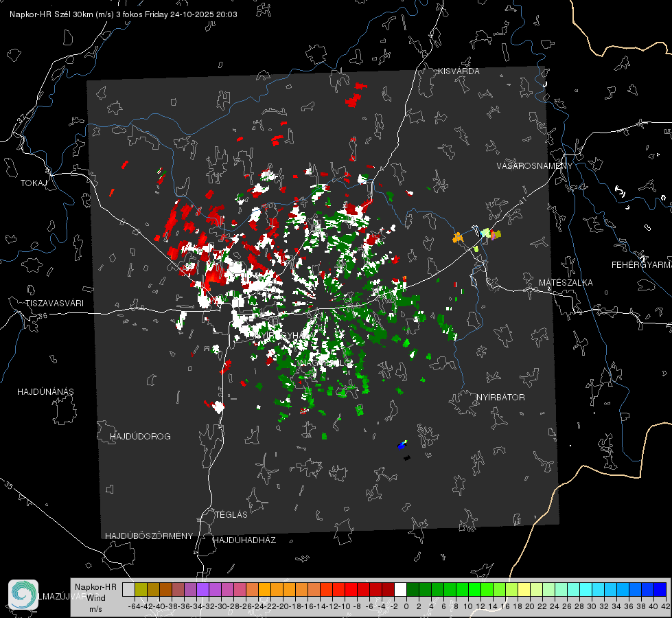Click the swirl logo icon in the bottom-left corner

pos(23,595)
